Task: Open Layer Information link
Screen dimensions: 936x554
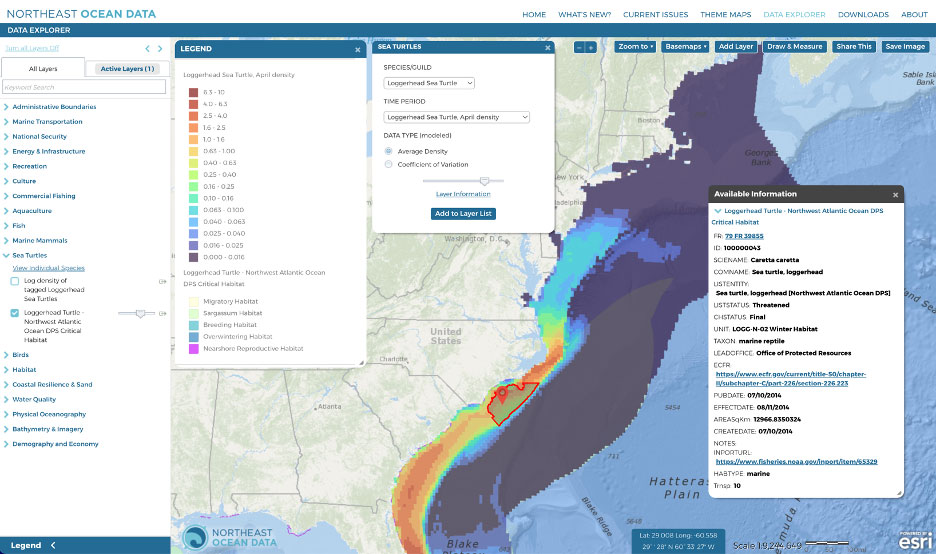Action: pyautogui.click(x=463, y=194)
